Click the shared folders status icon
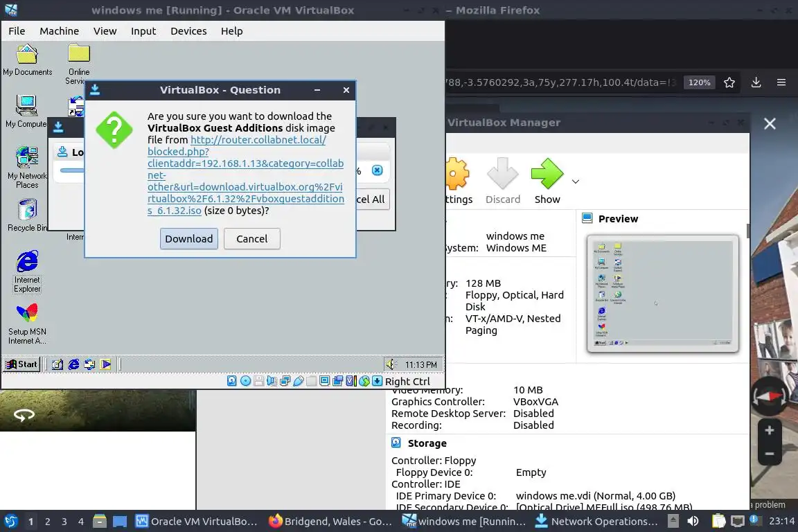 click(312, 381)
